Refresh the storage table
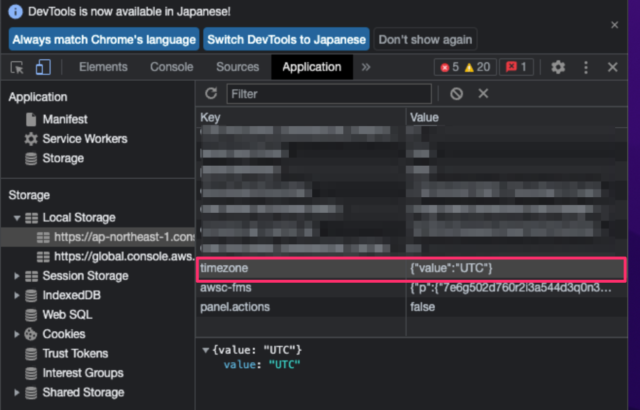Image resolution: width=640 pixels, height=410 pixels. [211, 93]
